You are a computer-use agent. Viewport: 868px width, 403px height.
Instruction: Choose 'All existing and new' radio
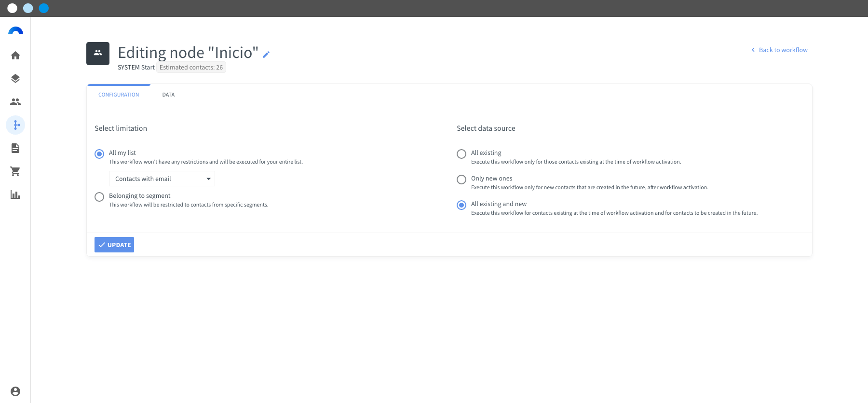click(x=461, y=205)
